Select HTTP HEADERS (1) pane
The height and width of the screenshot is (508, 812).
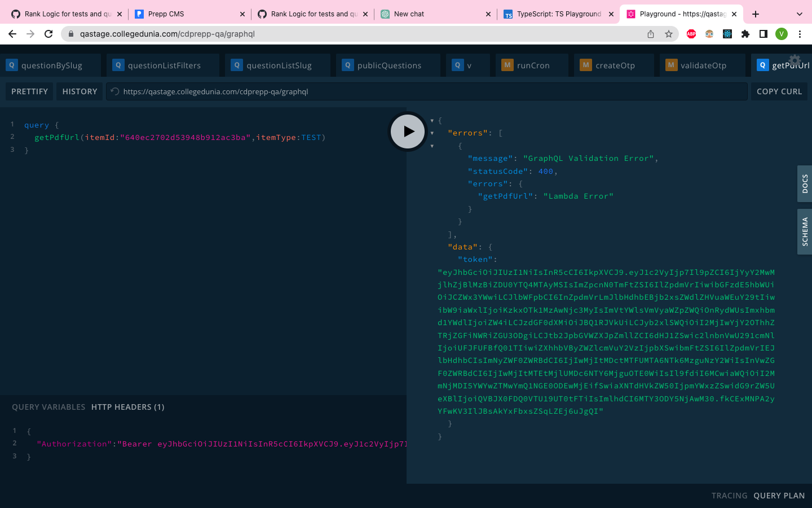(x=128, y=407)
